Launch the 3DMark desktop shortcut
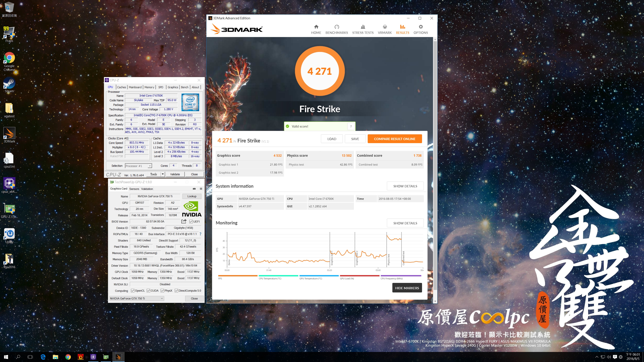 tap(9, 135)
